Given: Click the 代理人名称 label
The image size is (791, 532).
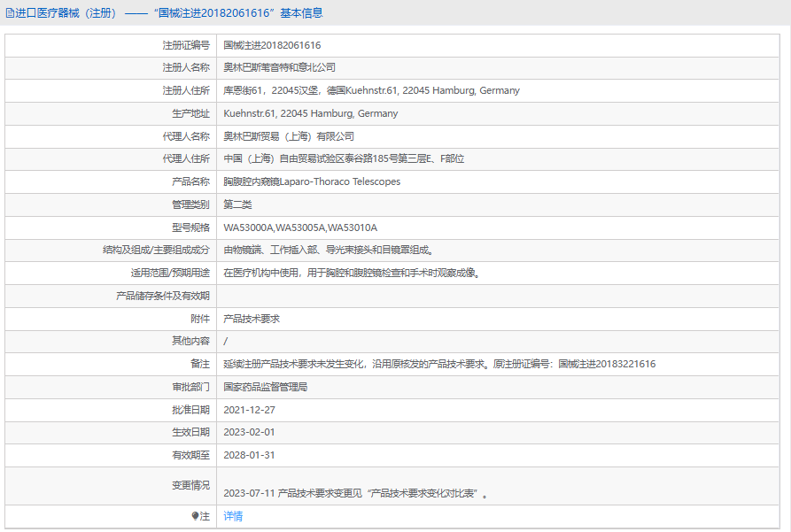Looking at the screenshot, I should [186, 136].
